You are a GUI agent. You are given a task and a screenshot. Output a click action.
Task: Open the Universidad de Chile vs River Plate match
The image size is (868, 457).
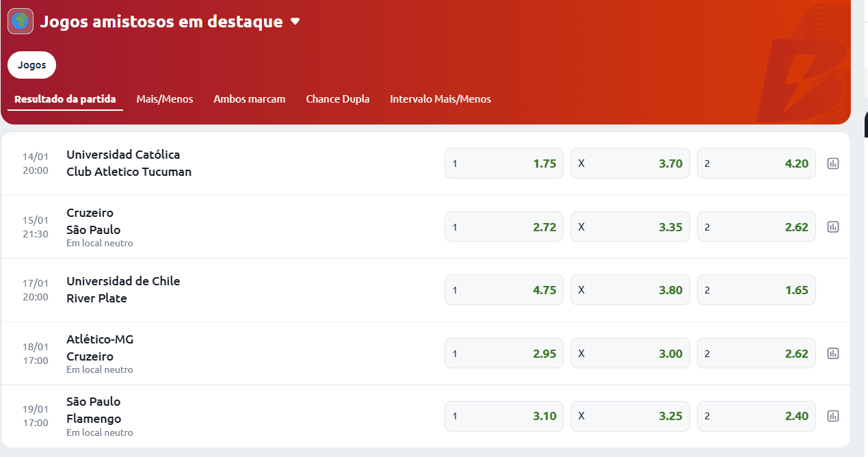coord(123,289)
